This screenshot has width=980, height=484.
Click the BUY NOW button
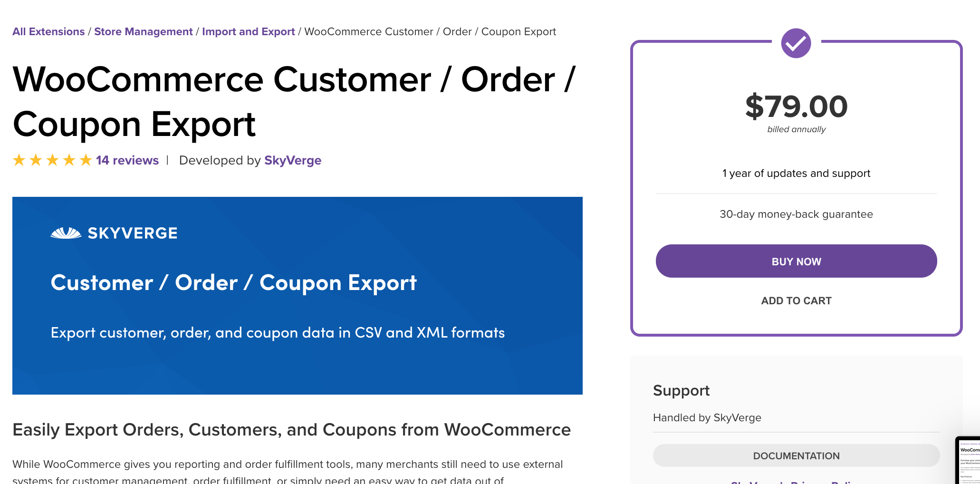[x=796, y=261]
